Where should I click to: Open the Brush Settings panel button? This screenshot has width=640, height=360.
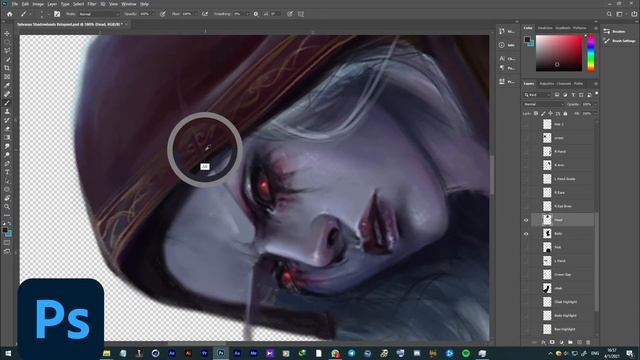[x=620, y=41]
